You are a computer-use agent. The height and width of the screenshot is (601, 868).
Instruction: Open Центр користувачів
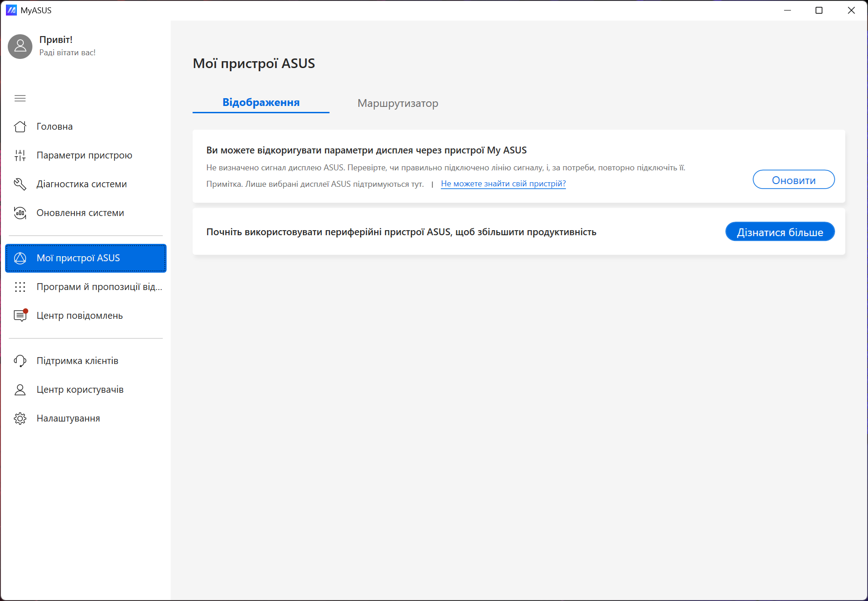click(86, 390)
